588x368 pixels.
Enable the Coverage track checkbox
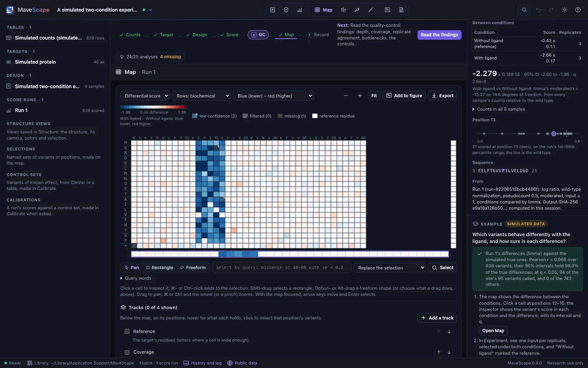(x=127, y=352)
